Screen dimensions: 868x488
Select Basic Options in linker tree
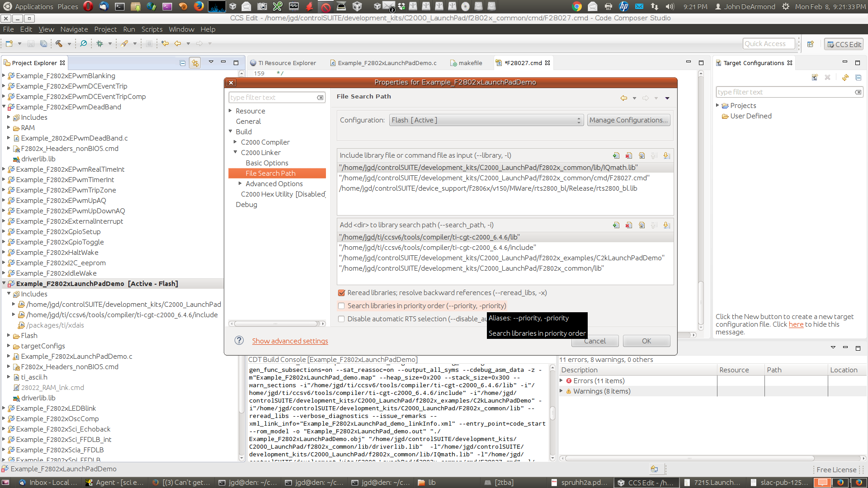point(267,163)
